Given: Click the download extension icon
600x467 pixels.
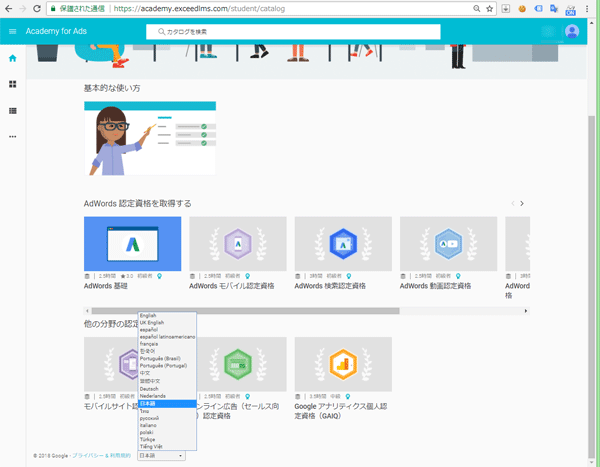Looking at the screenshot, I should 506,8.
